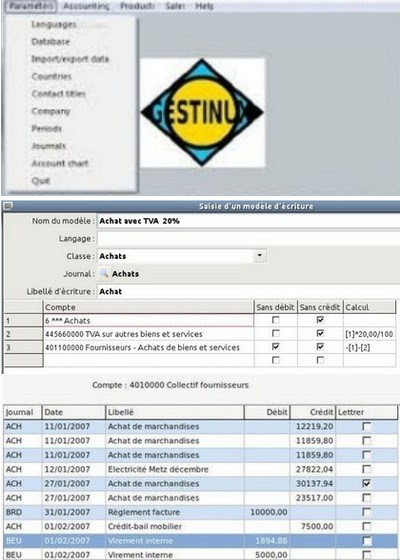Toggle Sans débit for 6 *** Achats row
Screen dimensions: 400x560
click(276, 320)
